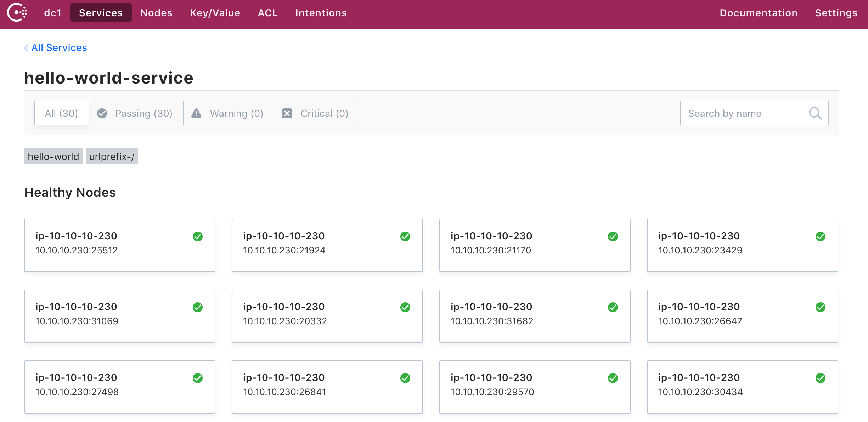Filter by Passing (30) checks

tap(136, 113)
